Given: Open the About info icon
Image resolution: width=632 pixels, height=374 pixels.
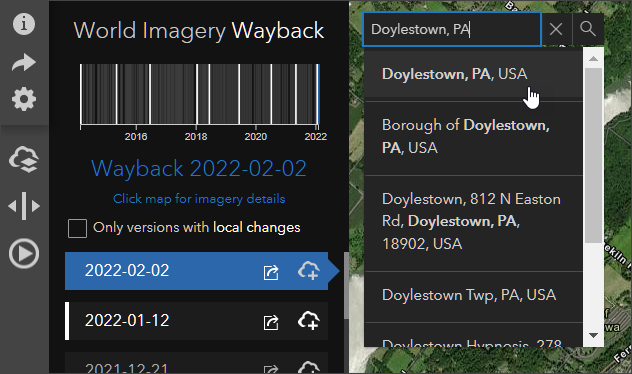Looking at the screenshot, I should pos(24,24).
